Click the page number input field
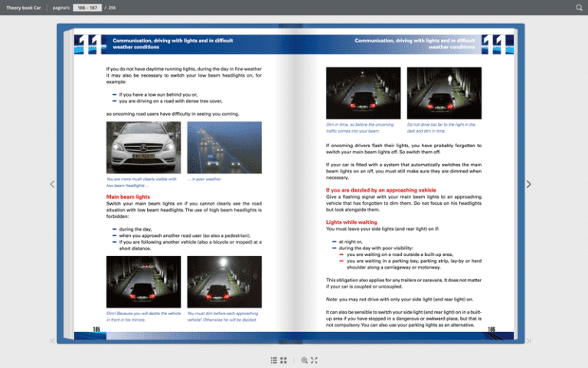Image resolution: width=588 pixels, height=368 pixels. pyautogui.click(x=87, y=8)
